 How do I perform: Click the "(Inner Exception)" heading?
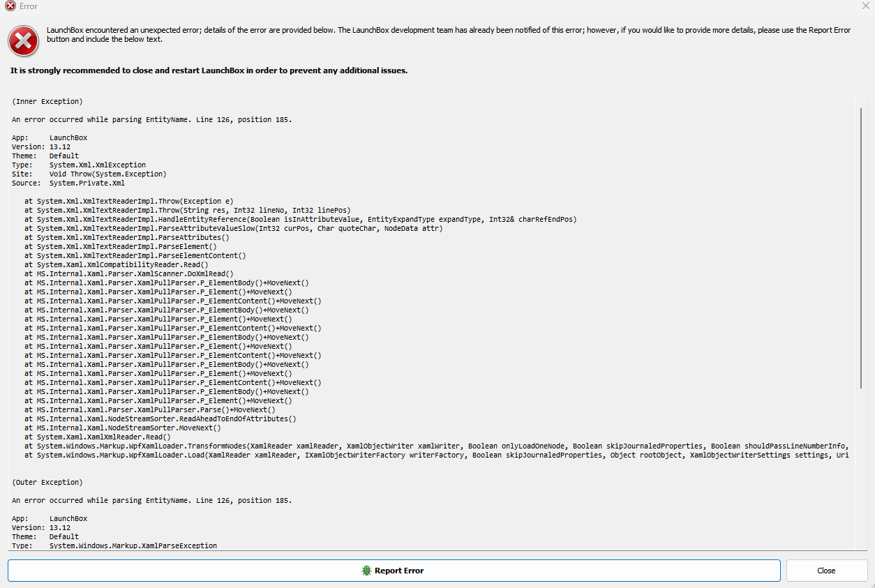click(47, 102)
